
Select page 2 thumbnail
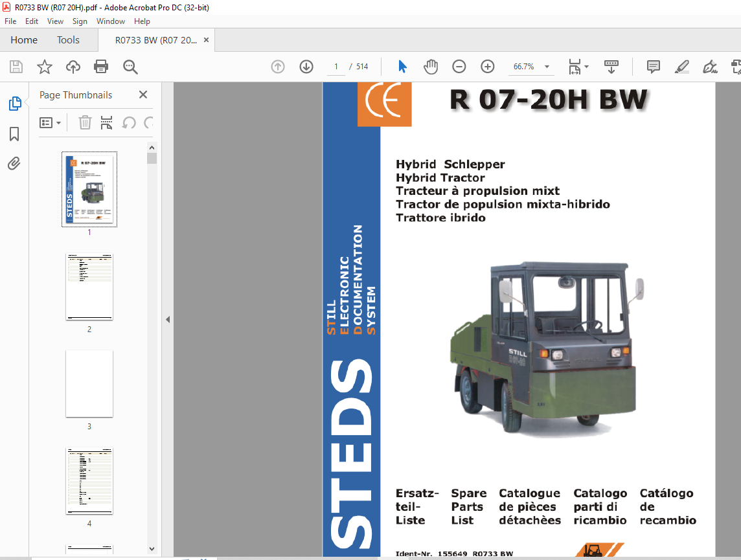point(89,287)
